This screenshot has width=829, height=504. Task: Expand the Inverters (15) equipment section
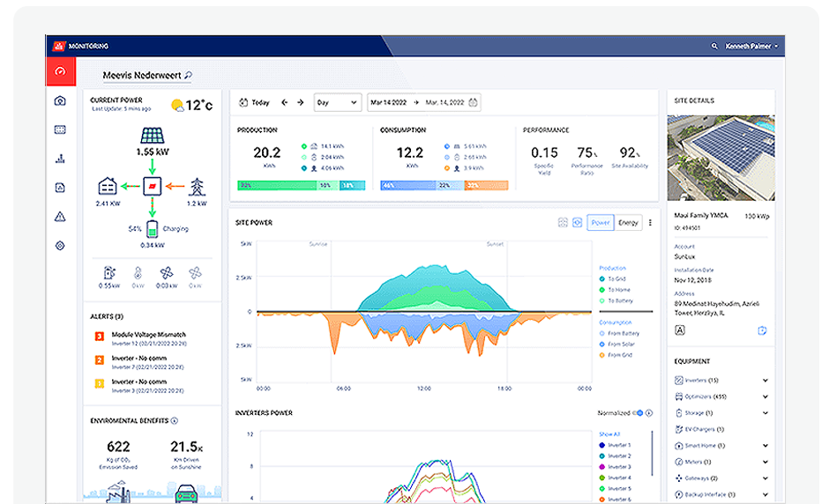click(765, 381)
